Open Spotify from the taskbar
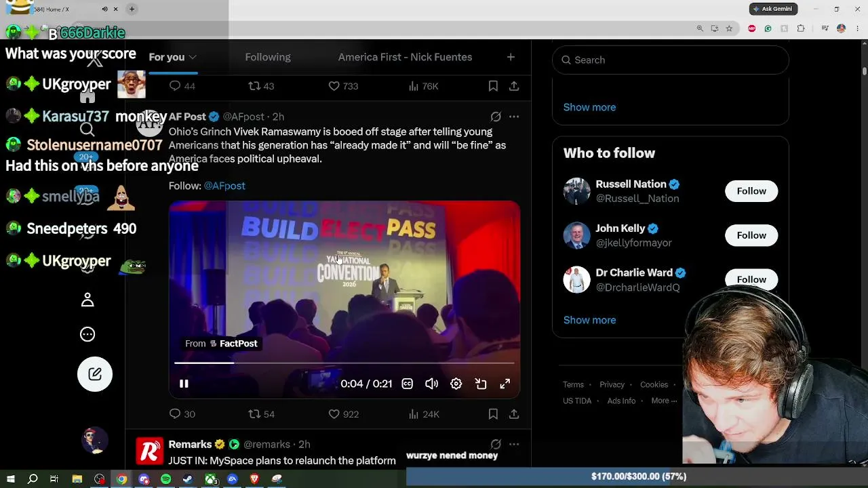 pyautogui.click(x=166, y=479)
